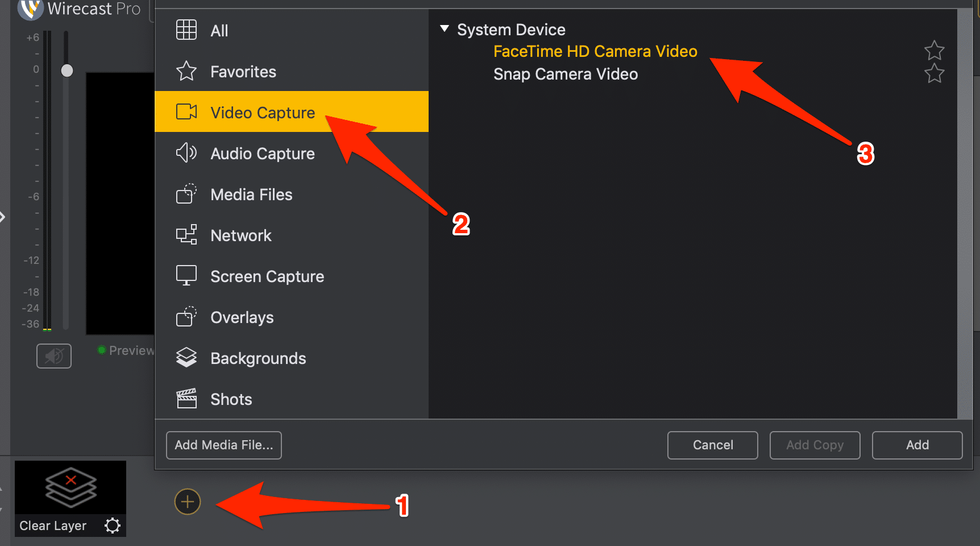The height and width of the screenshot is (546, 980).
Task: Click the black preview video area
Action: click(121, 203)
